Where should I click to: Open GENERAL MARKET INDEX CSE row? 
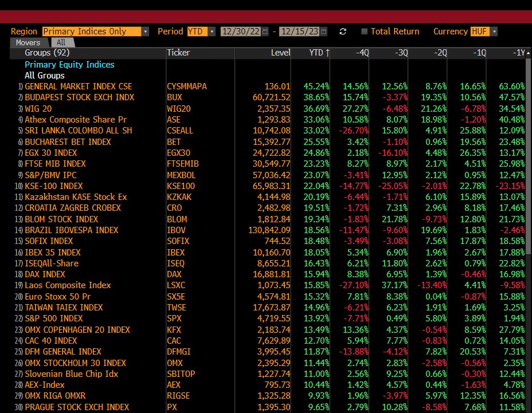268,86
